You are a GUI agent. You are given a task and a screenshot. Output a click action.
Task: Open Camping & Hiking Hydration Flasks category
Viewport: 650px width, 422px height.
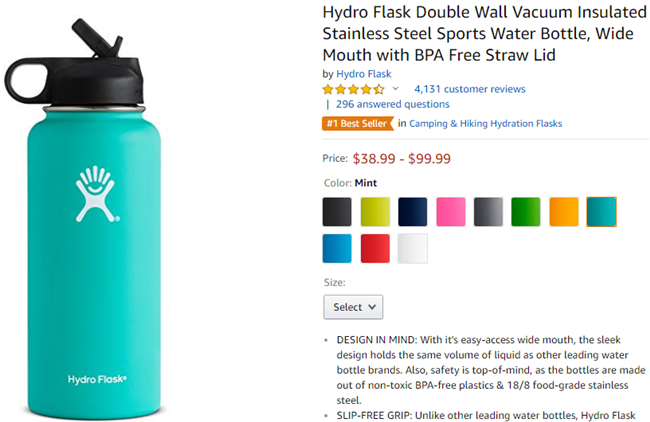[485, 124]
